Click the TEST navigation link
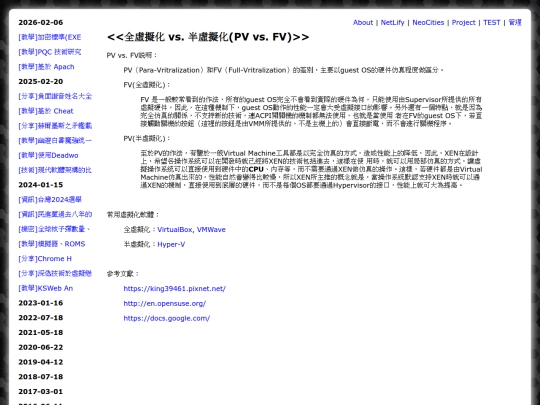The image size is (540, 405). [491, 22]
